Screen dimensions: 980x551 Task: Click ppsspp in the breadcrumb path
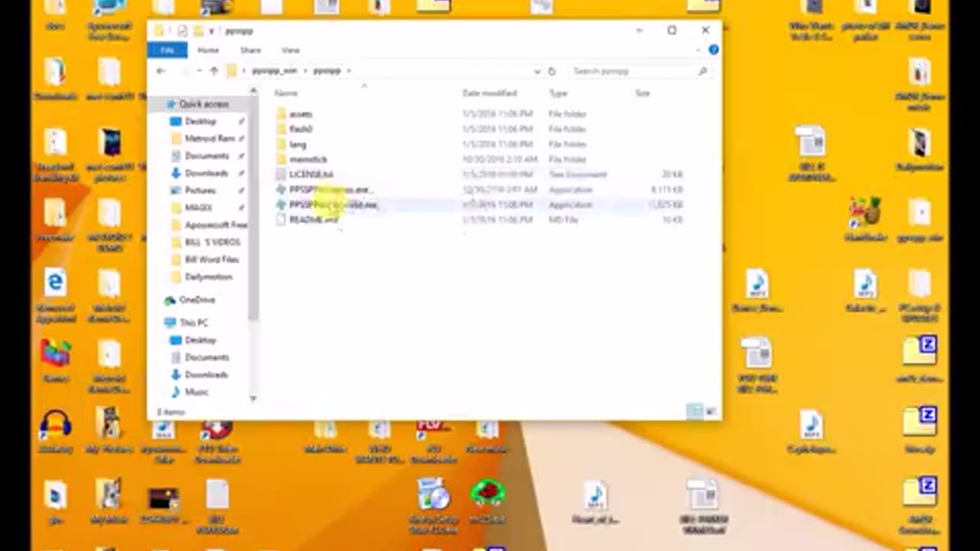[327, 70]
